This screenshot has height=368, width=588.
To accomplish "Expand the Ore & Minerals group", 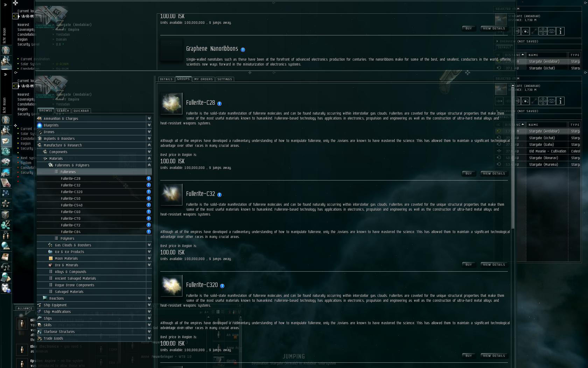I will coord(149,265).
